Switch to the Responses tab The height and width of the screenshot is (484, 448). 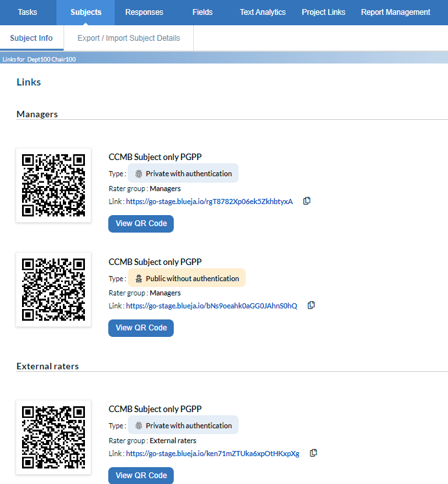coord(144,12)
